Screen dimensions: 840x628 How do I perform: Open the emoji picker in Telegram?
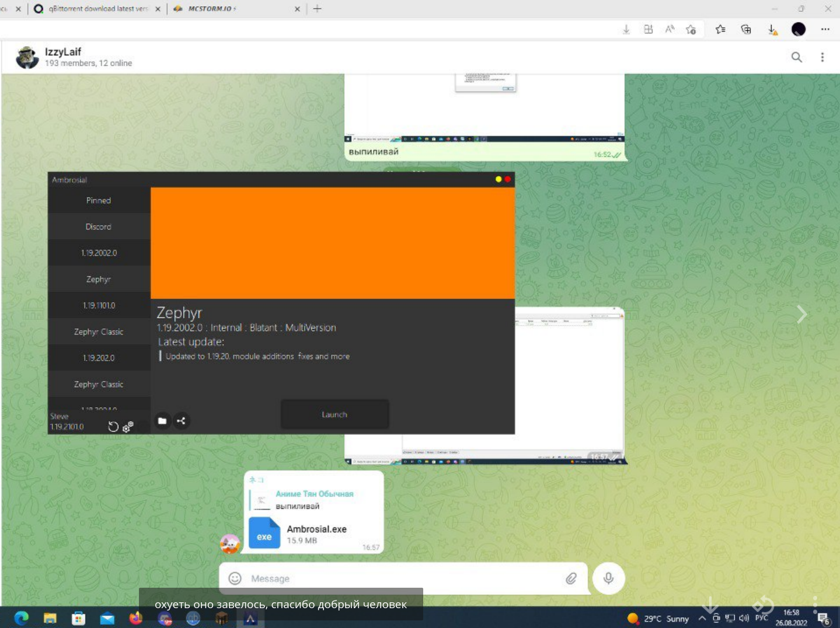[x=235, y=578]
